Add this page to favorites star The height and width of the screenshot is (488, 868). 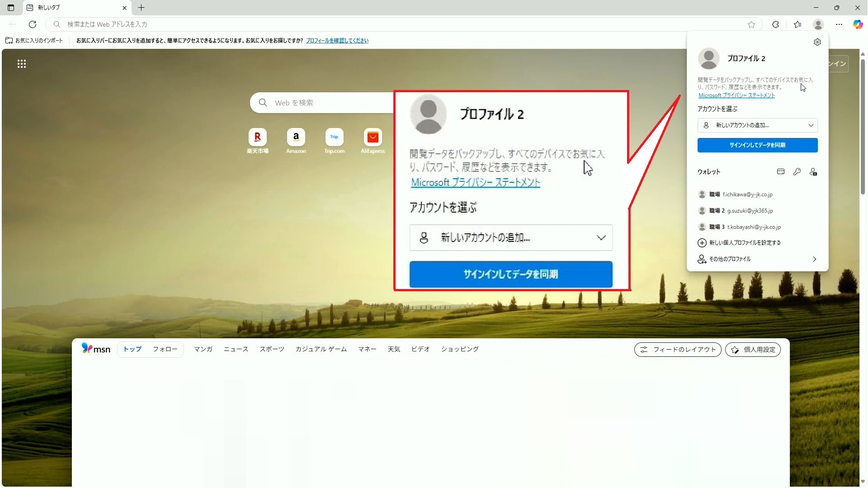751,24
